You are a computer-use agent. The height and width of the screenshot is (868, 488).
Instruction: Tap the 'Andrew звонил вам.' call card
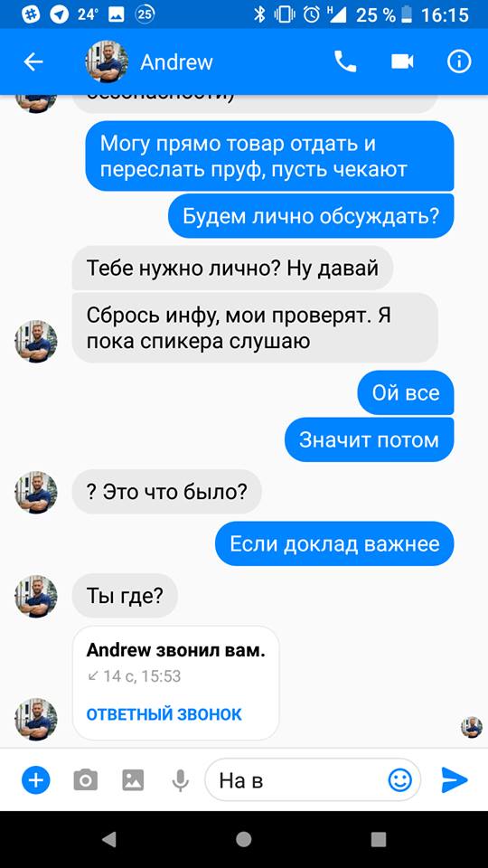(176, 684)
